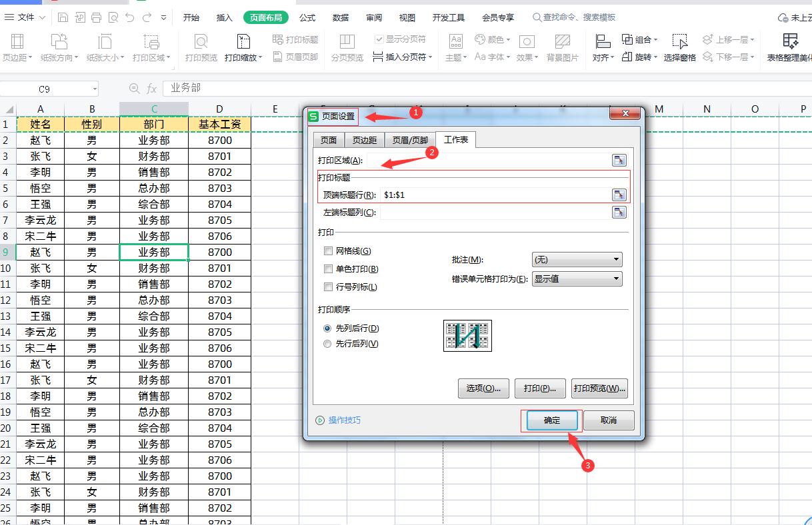Viewport: 812px width, 525px height.
Task: Confirm the dialog with 确定
Action: coord(552,420)
